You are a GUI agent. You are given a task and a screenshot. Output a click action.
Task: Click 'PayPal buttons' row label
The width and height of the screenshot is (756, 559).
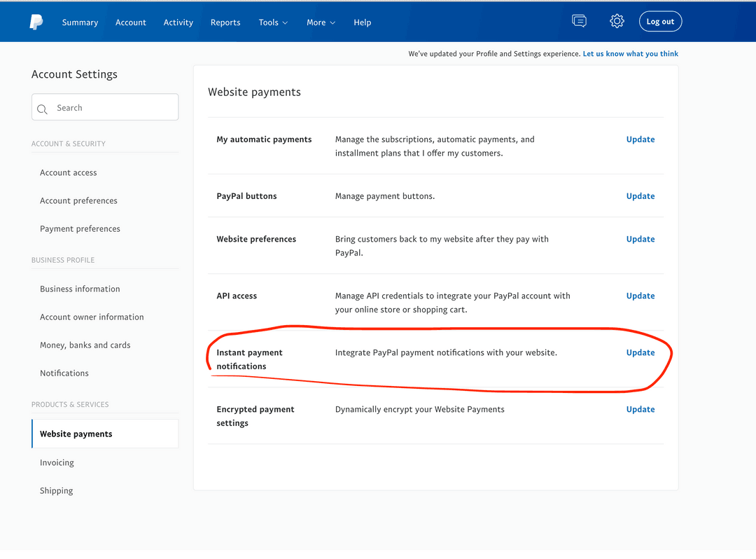[246, 196]
